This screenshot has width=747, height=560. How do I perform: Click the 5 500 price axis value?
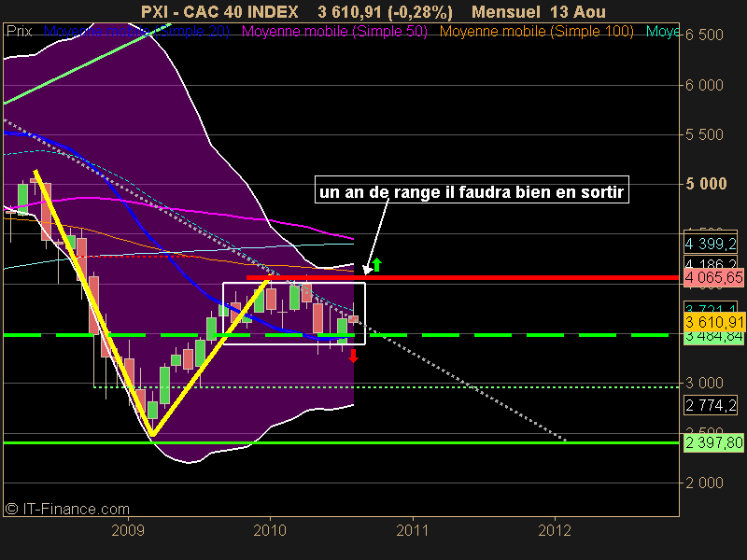pyautogui.click(x=704, y=134)
